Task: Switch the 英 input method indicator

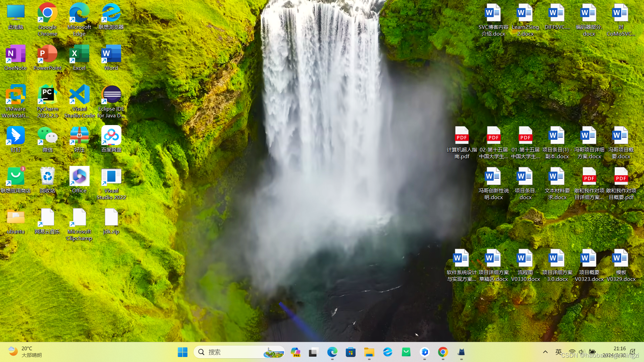Action: [x=558, y=352]
